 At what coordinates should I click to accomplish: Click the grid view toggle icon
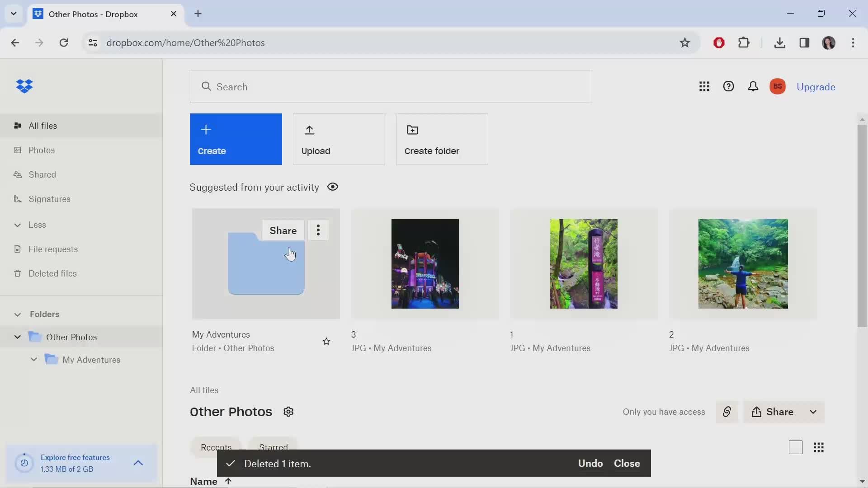(x=819, y=447)
